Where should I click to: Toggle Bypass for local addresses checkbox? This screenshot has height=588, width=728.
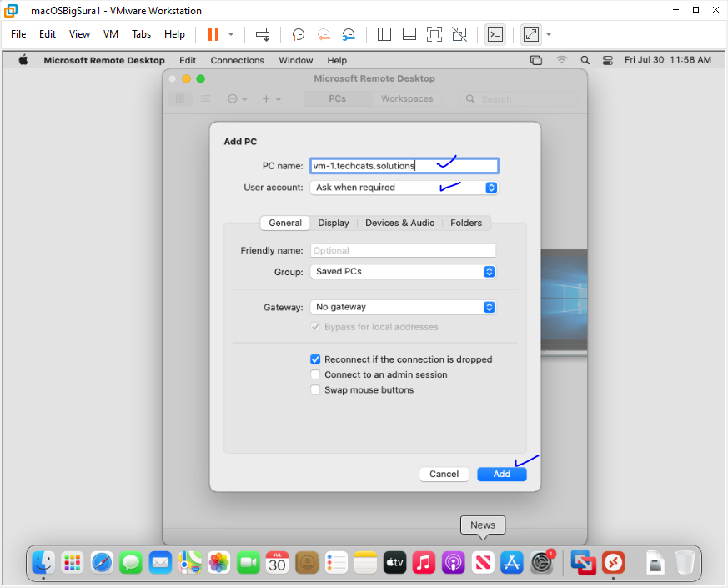[x=315, y=326]
